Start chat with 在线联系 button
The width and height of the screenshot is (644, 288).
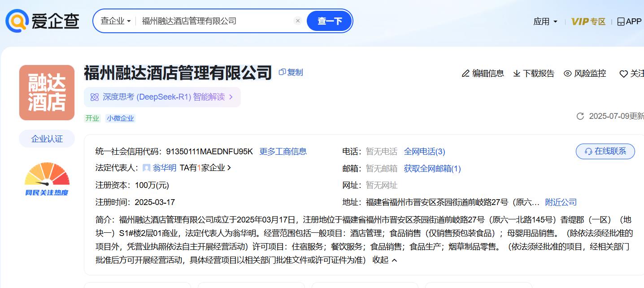point(605,151)
